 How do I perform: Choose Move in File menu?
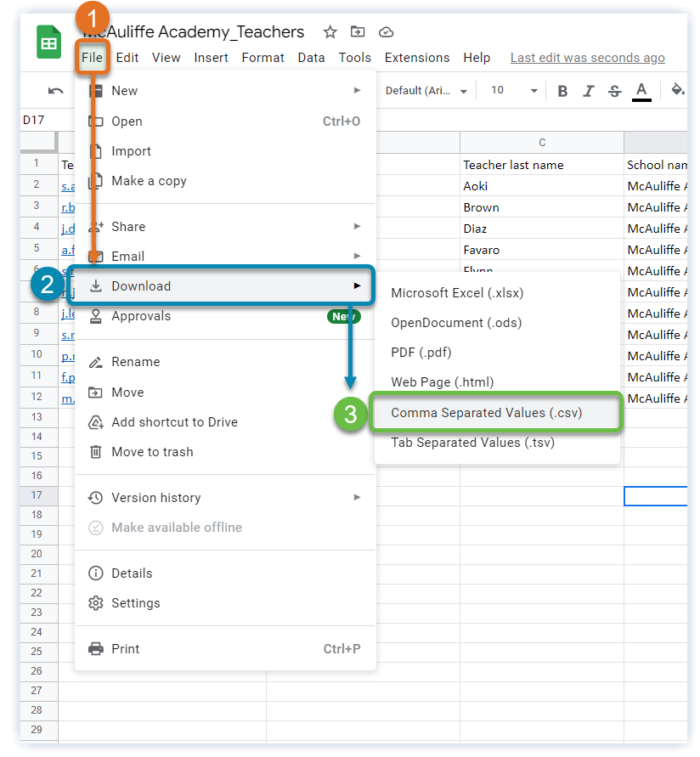coord(225,393)
